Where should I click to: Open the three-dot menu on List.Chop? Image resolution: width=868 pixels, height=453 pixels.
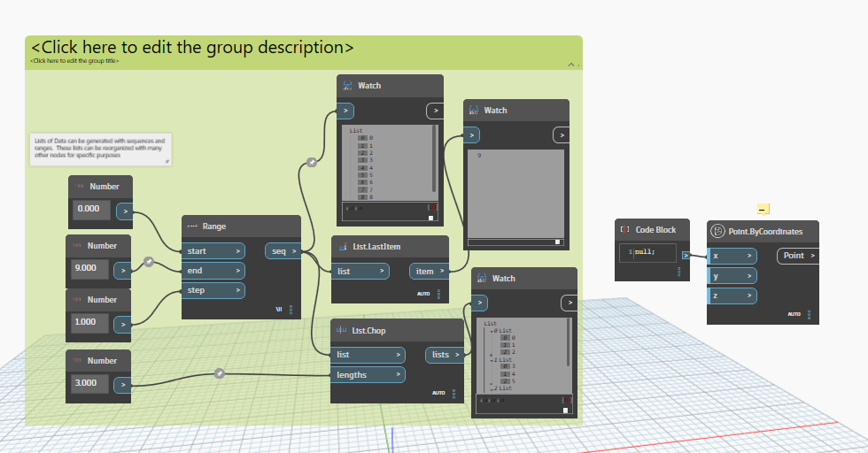point(453,393)
